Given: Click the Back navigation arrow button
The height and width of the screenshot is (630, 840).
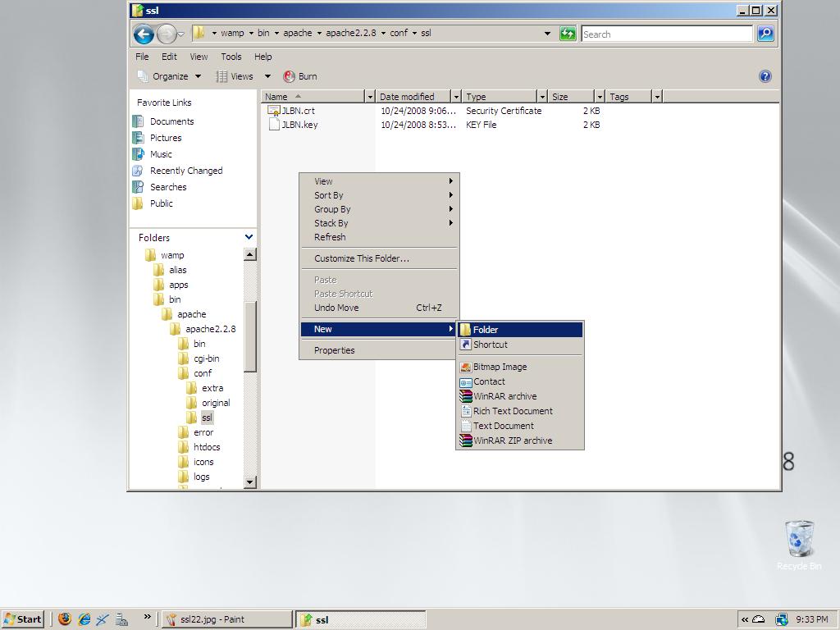Looking at the screenshot, I should [144, 34].
